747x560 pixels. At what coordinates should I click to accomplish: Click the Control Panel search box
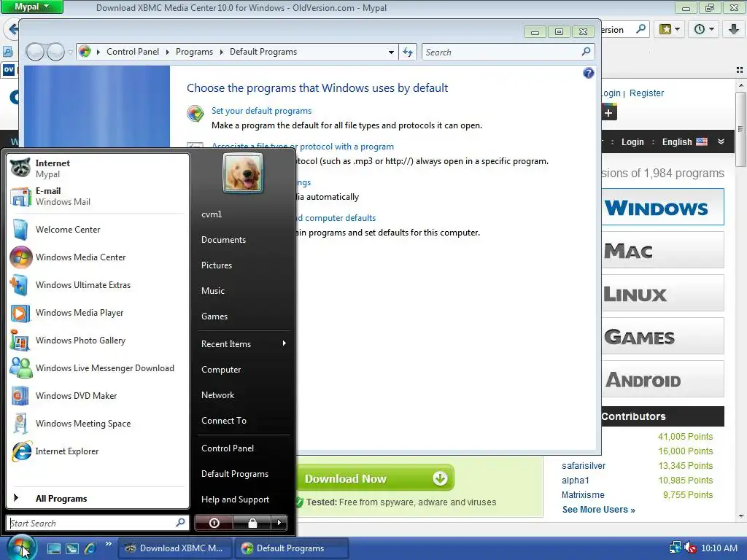[508, 52]
